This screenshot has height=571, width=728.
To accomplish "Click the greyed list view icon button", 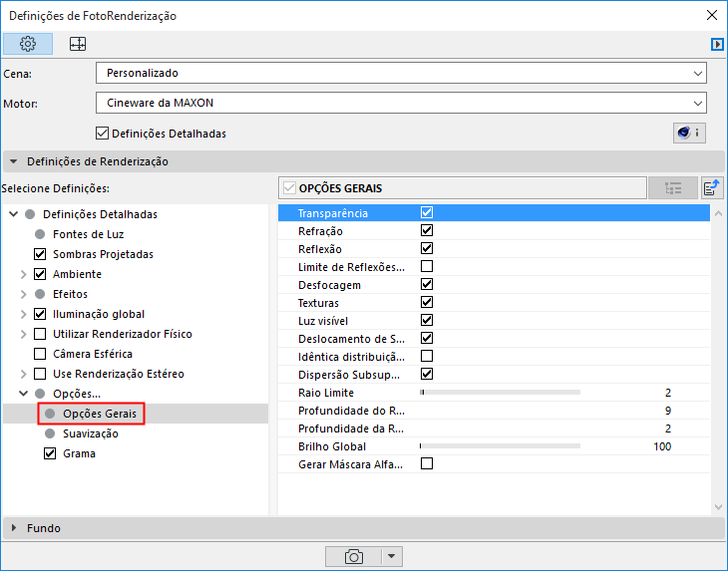I will tap(673, 188).
